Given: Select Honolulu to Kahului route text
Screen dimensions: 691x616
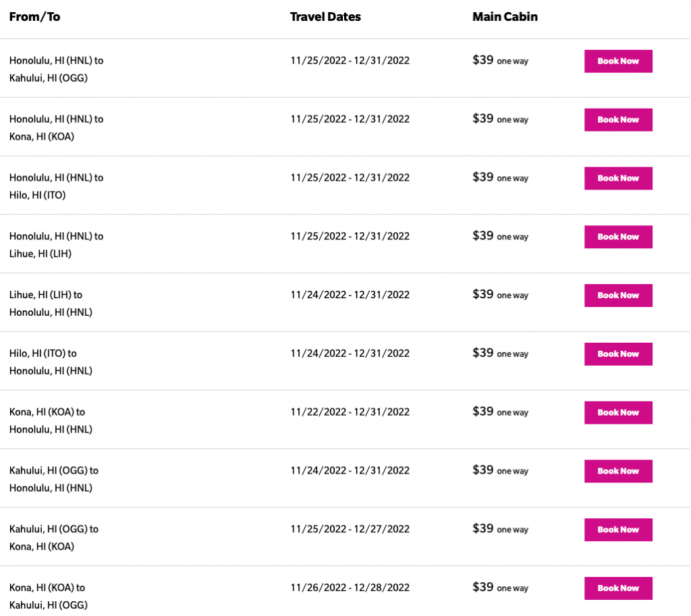Looking at the screenshot, I should click(56, 69).
